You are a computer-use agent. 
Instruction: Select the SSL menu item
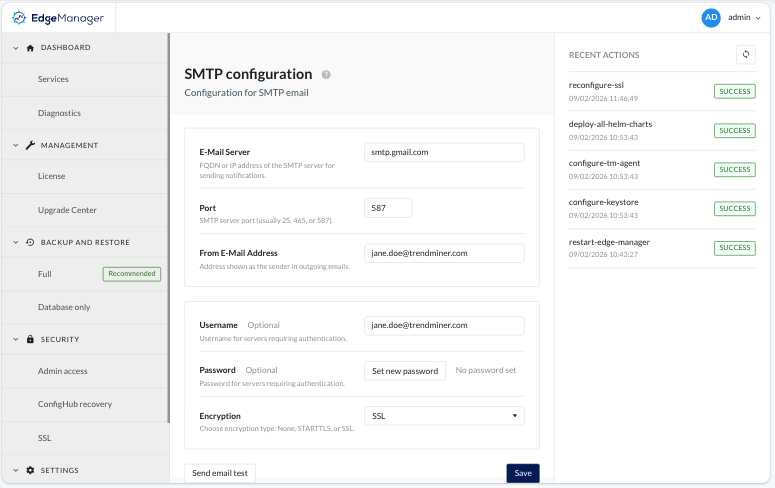coord(45,438)
